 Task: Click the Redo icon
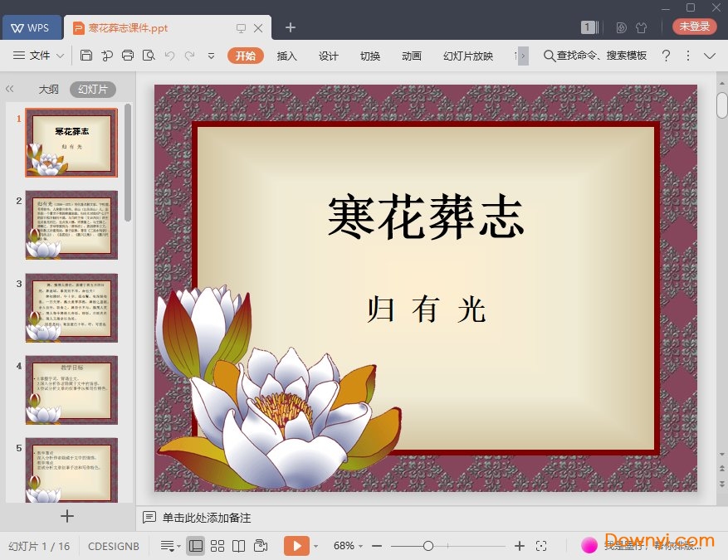188,55
